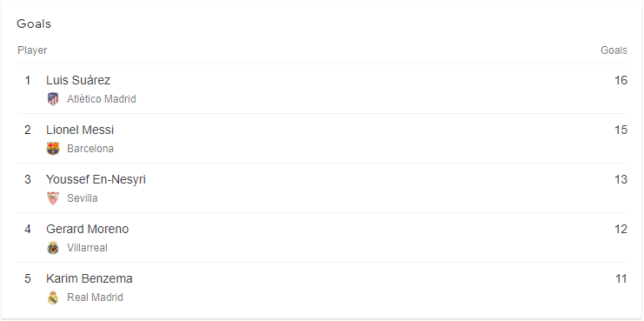The height and width of the screenshot is (321, 644).
Task: Click the Barcelona team label
Action: [90, 149]
